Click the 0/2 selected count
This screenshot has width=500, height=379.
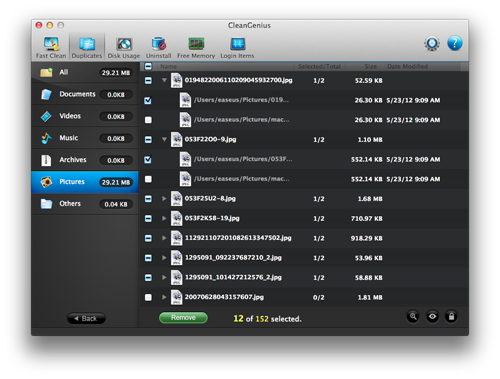tap(318, 297)
